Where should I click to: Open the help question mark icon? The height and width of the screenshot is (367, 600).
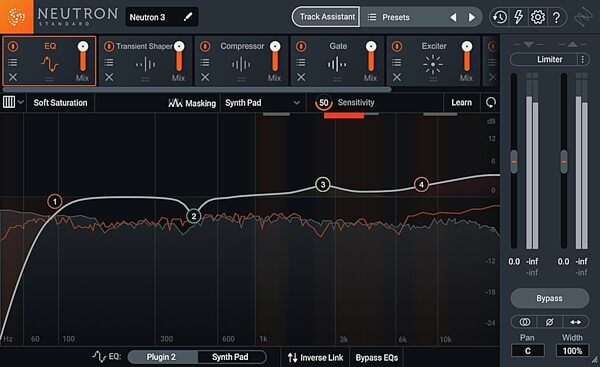coord(556,17)
